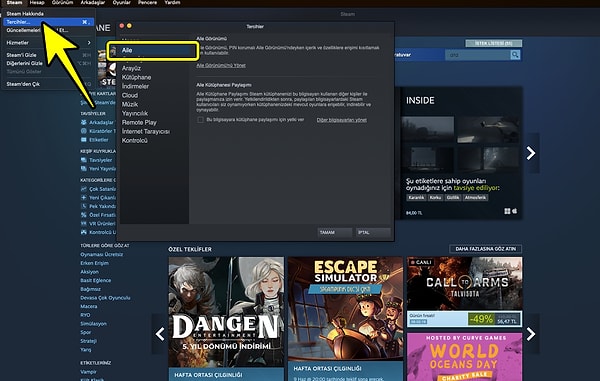Open the Yardım menu
Viewport: 600px width, 381px height.
172,3
